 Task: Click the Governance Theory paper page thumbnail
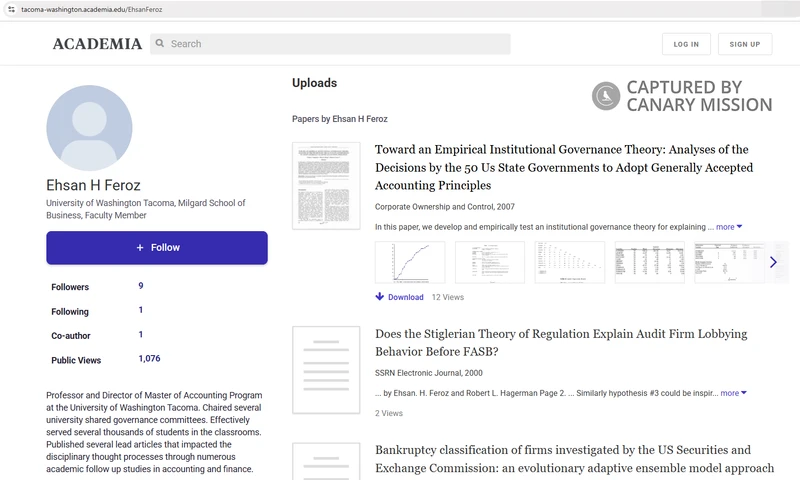pyautogui.click(x=326, y=186)
